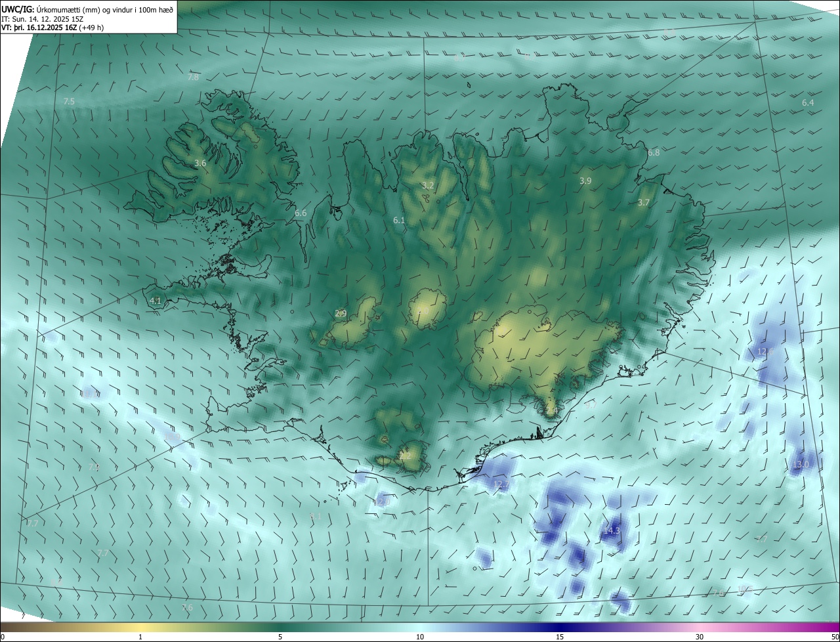840x642 pixels.
Task: Click the 4.1 value on Snæfellsnes peninsula
Action: [x=156, y=301]
